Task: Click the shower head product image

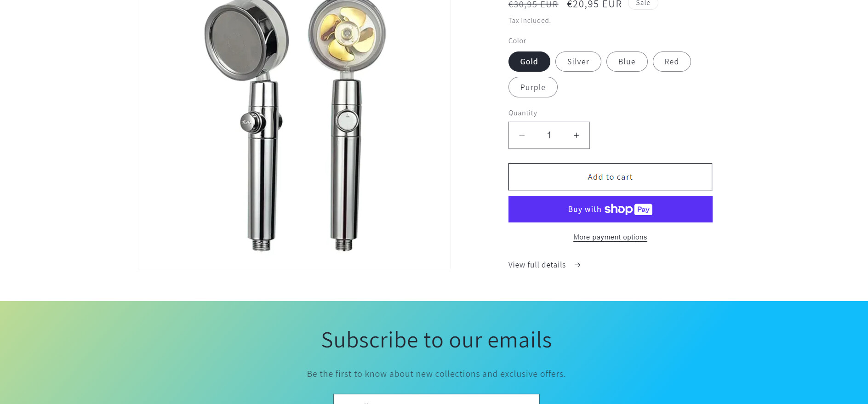Action: pos(294,133)
